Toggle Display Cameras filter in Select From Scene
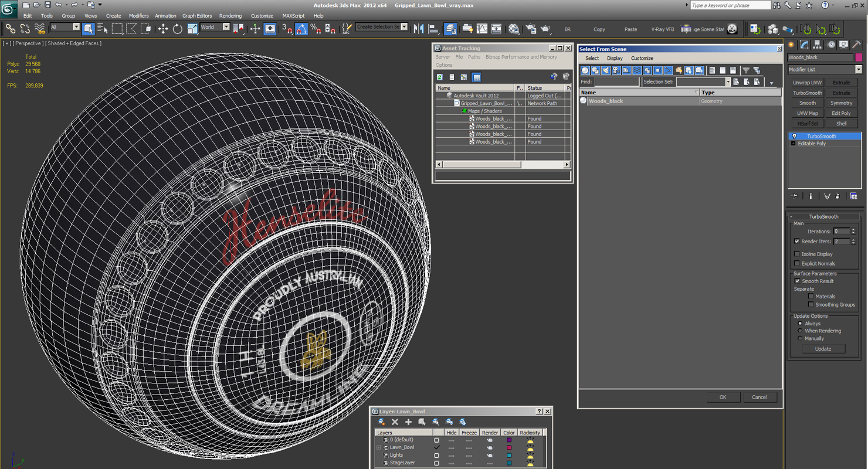868x469 pixels. tap(616, 70)
